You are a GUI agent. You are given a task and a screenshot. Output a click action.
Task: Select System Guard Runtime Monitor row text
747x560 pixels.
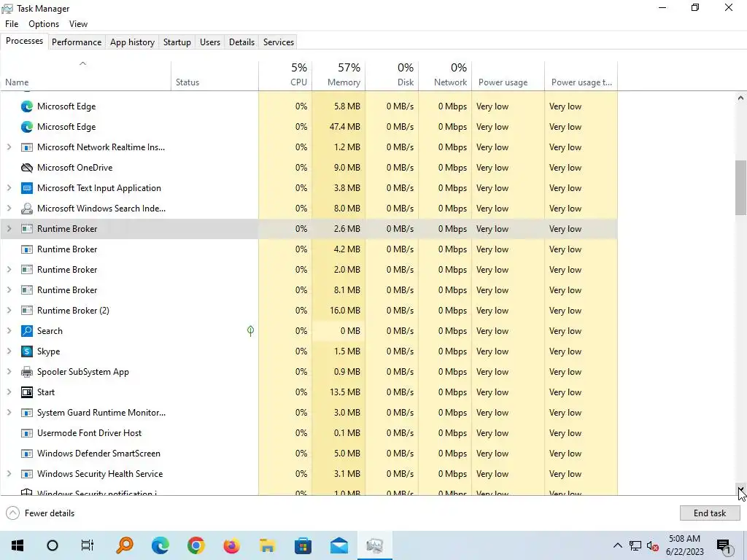tap(101, 413)
